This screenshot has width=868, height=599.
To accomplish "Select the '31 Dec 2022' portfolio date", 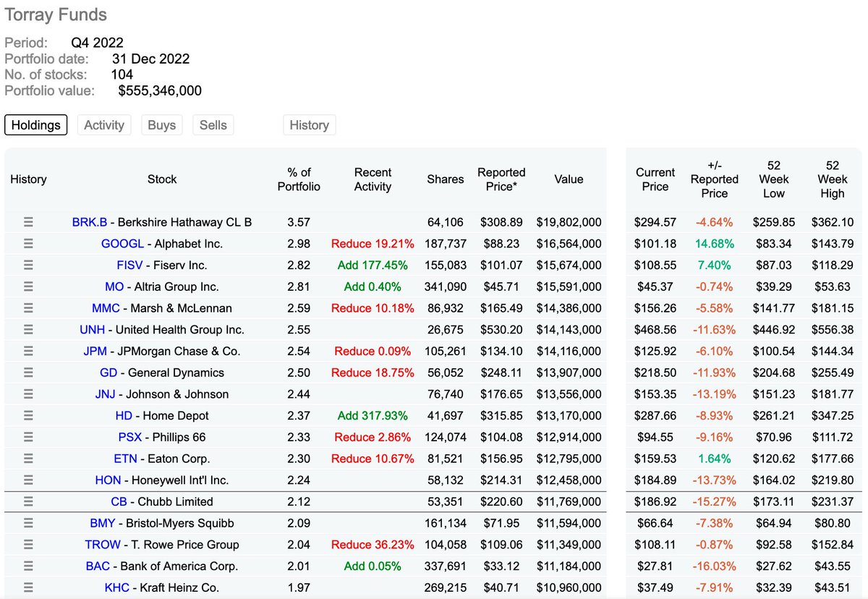I will tap(150, 59).
